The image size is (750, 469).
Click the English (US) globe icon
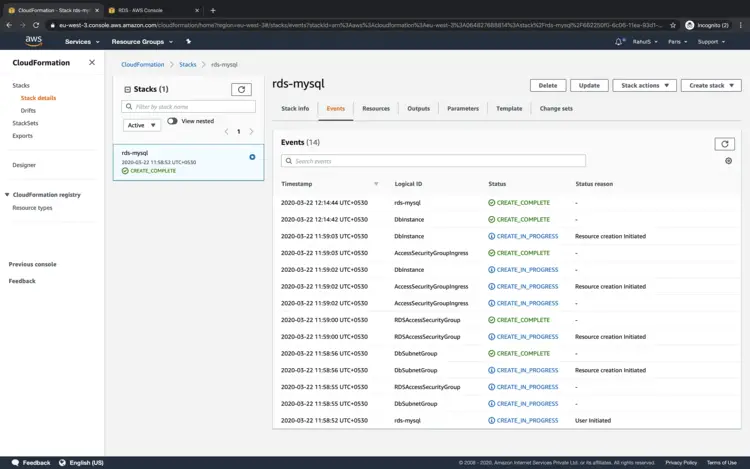pyautogui.click(x=62, y=462)
